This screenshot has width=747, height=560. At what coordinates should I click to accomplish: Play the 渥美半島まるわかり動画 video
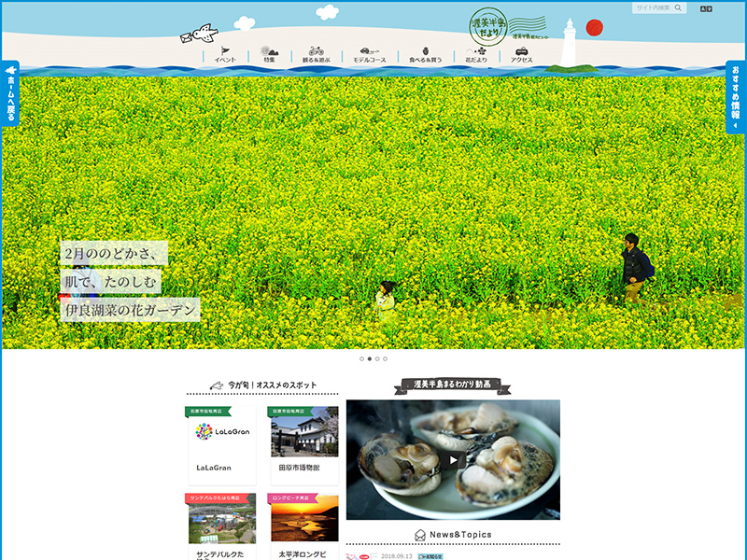pos(453,460)
